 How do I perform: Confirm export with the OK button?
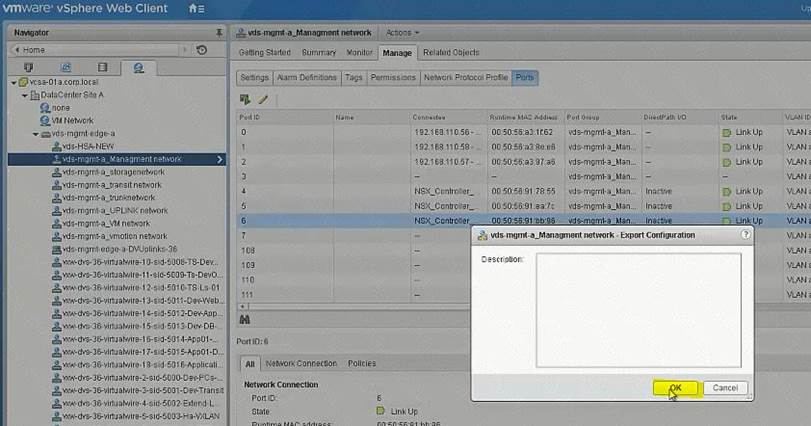(675, 388)
